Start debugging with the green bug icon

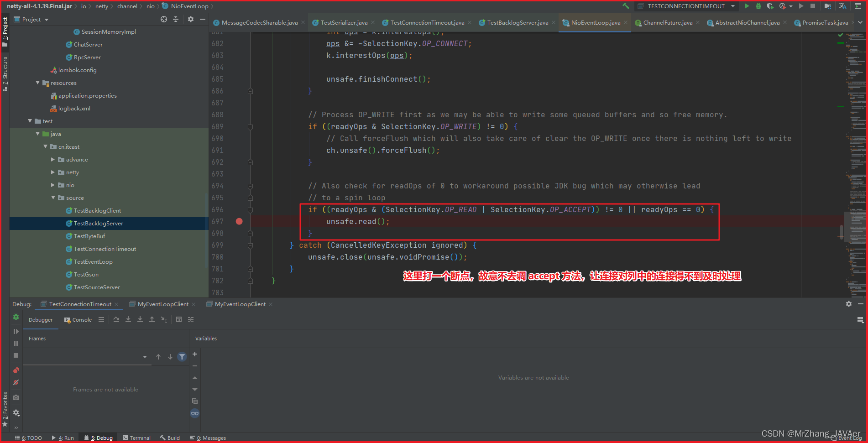[x=758, y=6]
